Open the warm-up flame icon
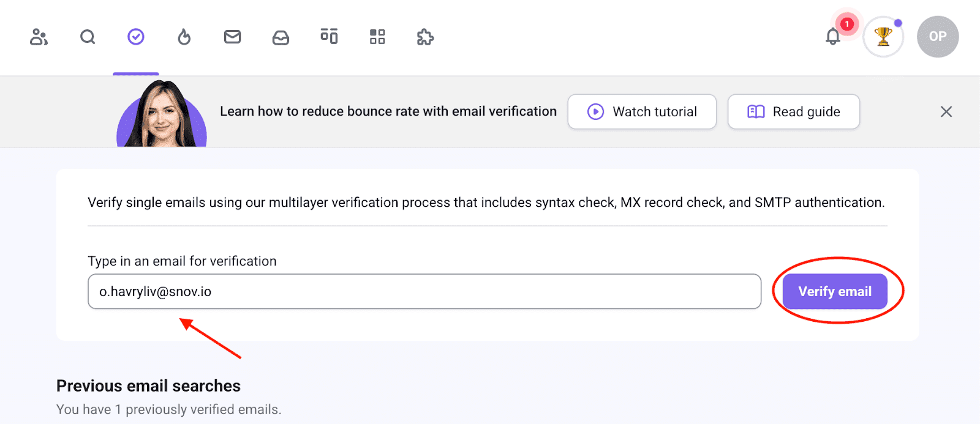This screenshot has height=424, width=980. 184,37
